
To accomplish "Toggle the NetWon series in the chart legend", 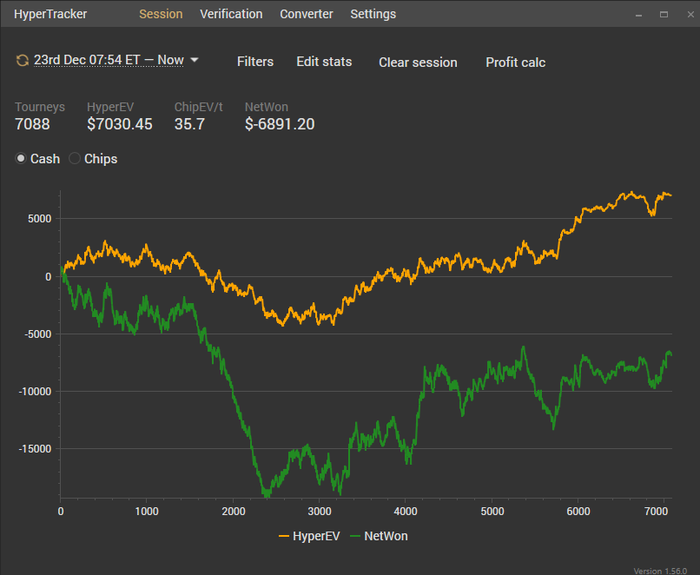I will point(379,536).
